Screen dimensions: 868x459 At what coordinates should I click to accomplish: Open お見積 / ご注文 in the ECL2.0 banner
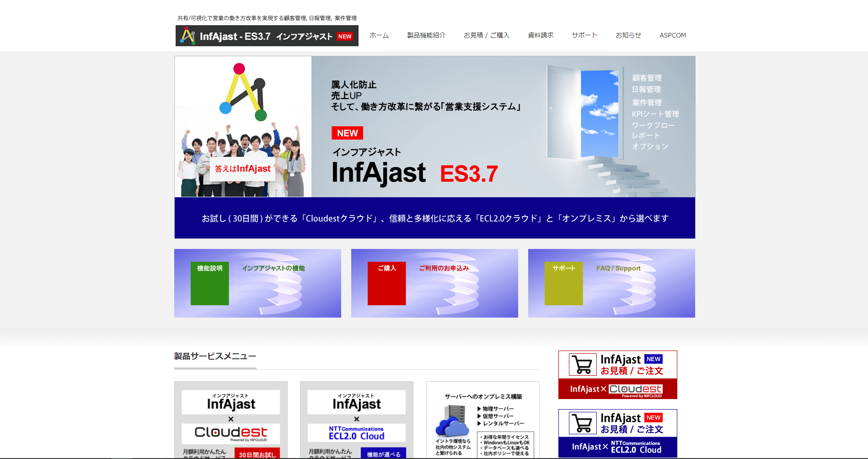coord(632,429)
